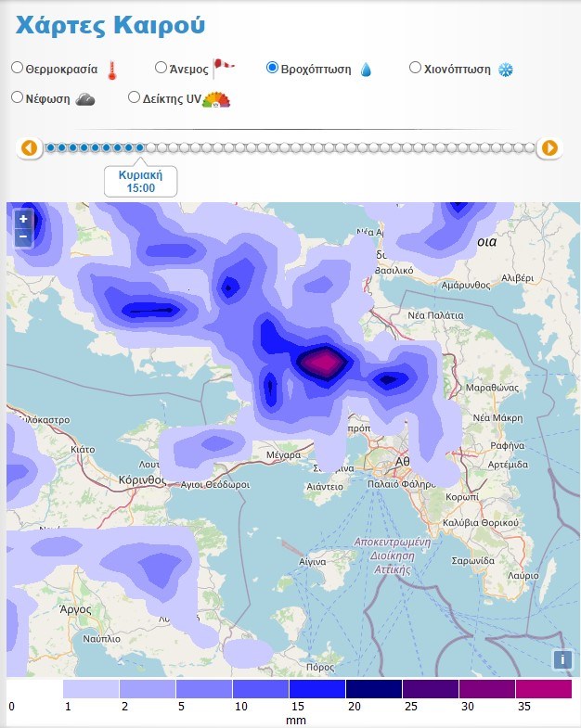Click the water drop icon beside Βροχόπτωση
Image resolution: width=581 pixels, height=728 pixels.
pos(366,70)
